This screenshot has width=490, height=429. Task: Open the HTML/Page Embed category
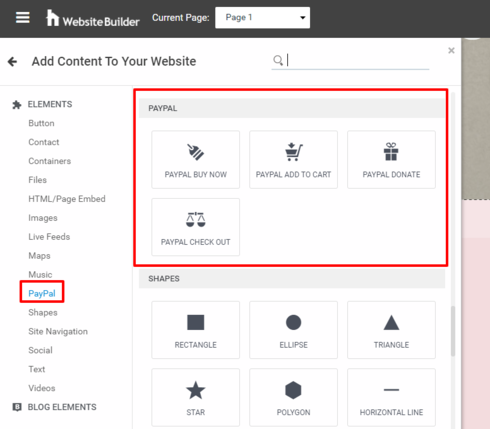[x=67, y=199]
